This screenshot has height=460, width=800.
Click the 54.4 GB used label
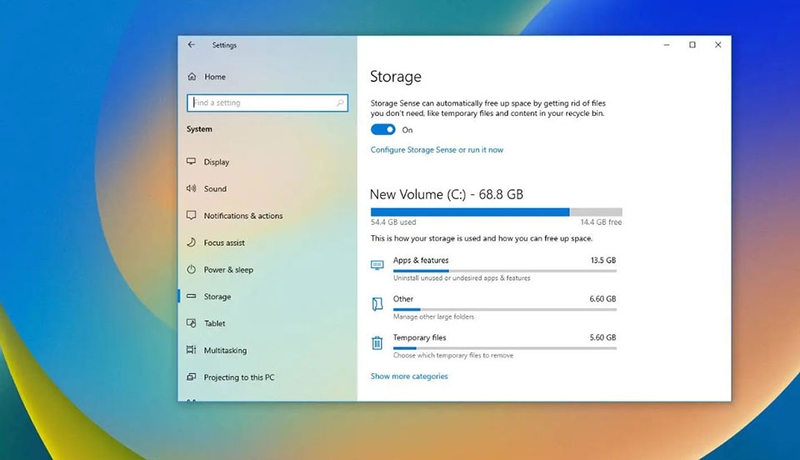pyautogui.click(x=393, y=222)
